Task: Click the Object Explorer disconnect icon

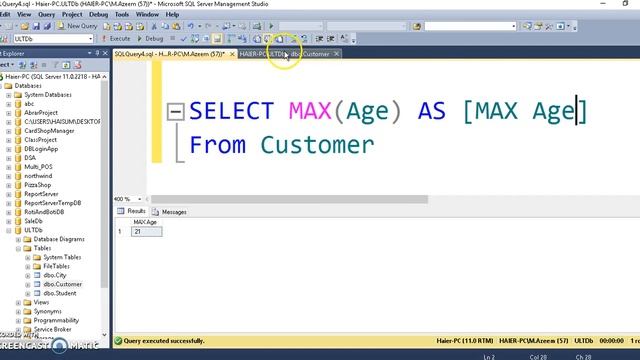Action: [33, 65]
